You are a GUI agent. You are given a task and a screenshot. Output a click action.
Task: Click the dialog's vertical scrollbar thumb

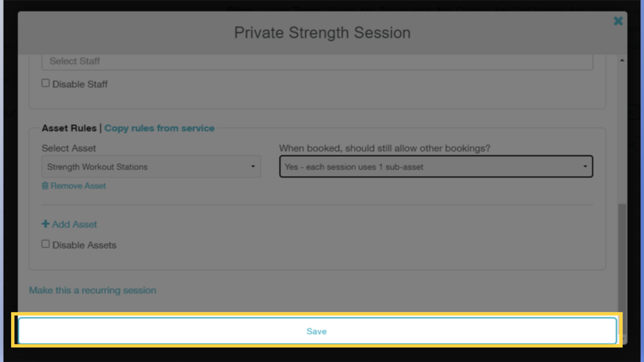[622, 255]
